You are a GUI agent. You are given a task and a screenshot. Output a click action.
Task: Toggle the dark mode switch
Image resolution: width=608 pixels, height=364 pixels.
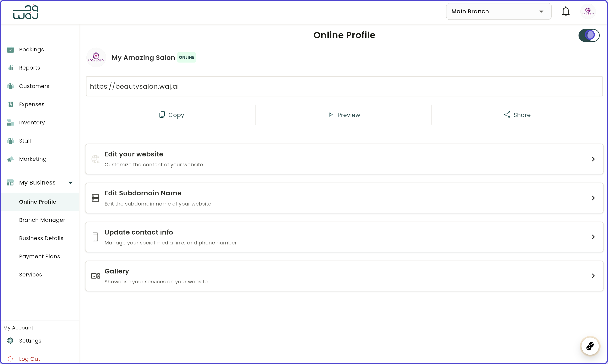(589, 35)
